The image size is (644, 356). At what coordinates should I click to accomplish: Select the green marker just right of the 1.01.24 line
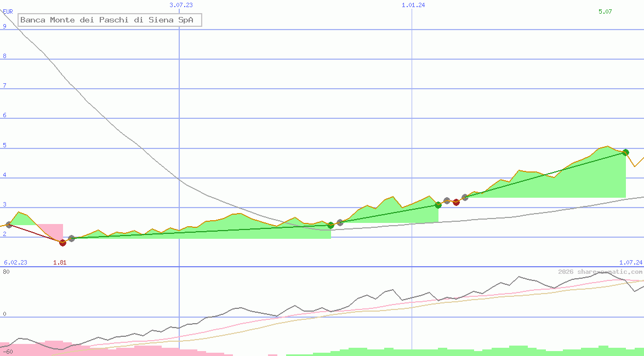pos(438,205)
